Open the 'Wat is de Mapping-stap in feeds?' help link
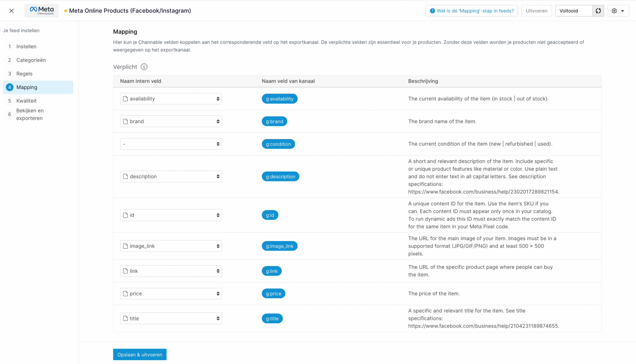636x364 pixels. coord(472,11)
